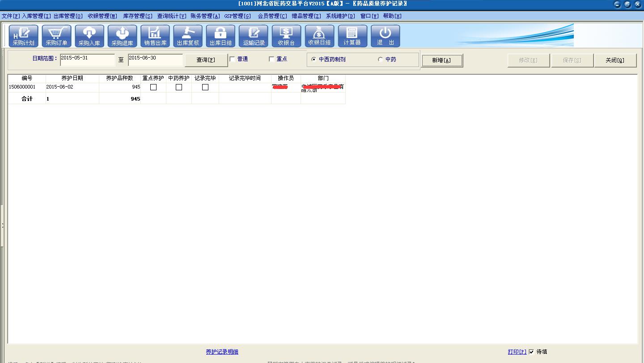Screen dimensions: 644x363
Task: Choose the 中西药制剂 radio option
Action: pyautogui.click(x=314, y=59)
